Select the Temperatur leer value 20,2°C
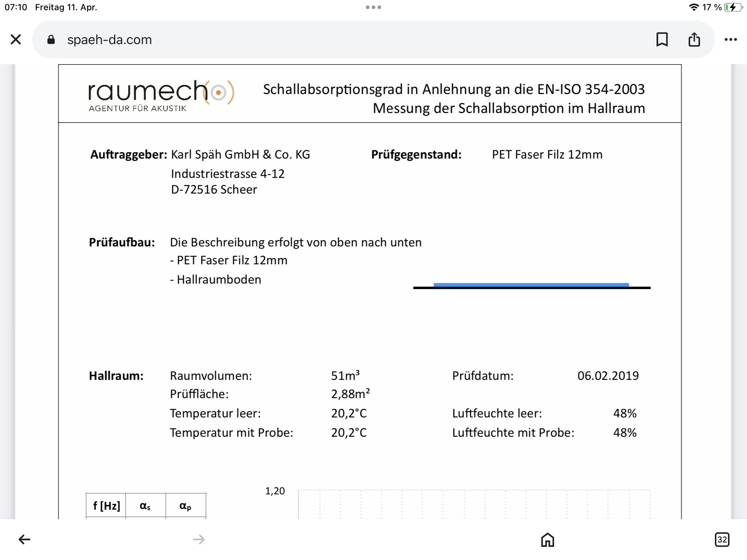Screen dimensions: 747x560 pos(349,413)
